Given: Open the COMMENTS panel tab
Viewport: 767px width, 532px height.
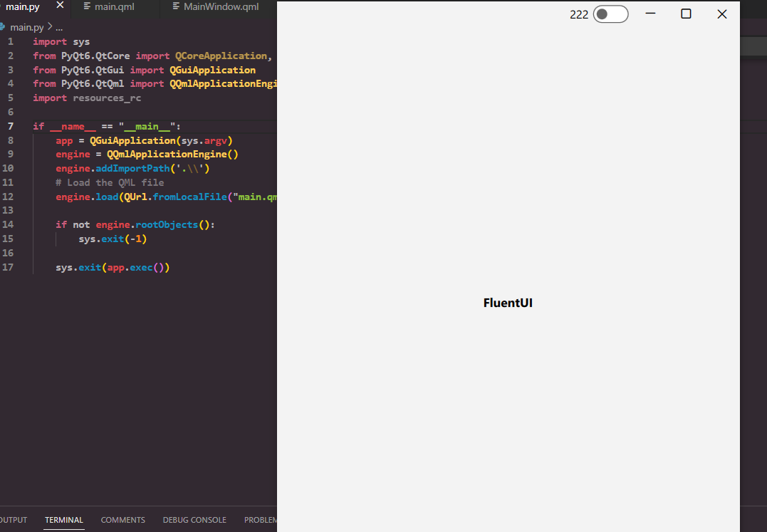Looking at the screenshot, I should pos(122,520).
